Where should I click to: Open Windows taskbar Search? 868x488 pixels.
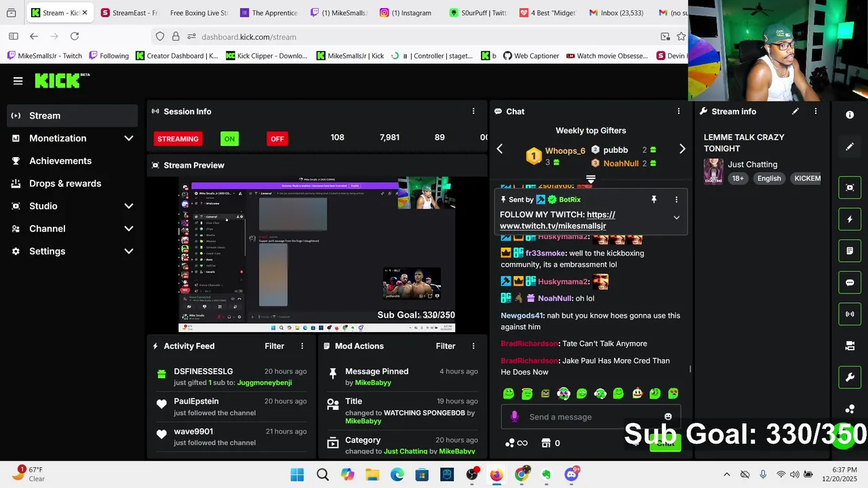322,474
